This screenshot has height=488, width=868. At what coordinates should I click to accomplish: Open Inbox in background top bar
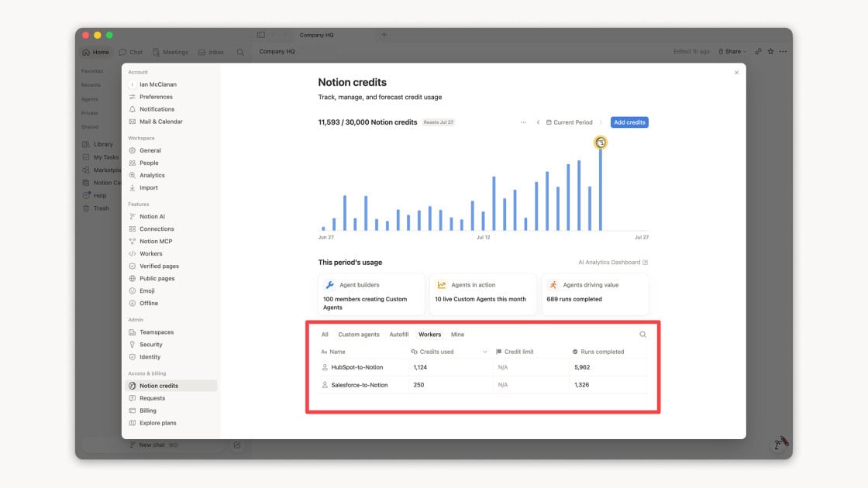click(211, 52)
